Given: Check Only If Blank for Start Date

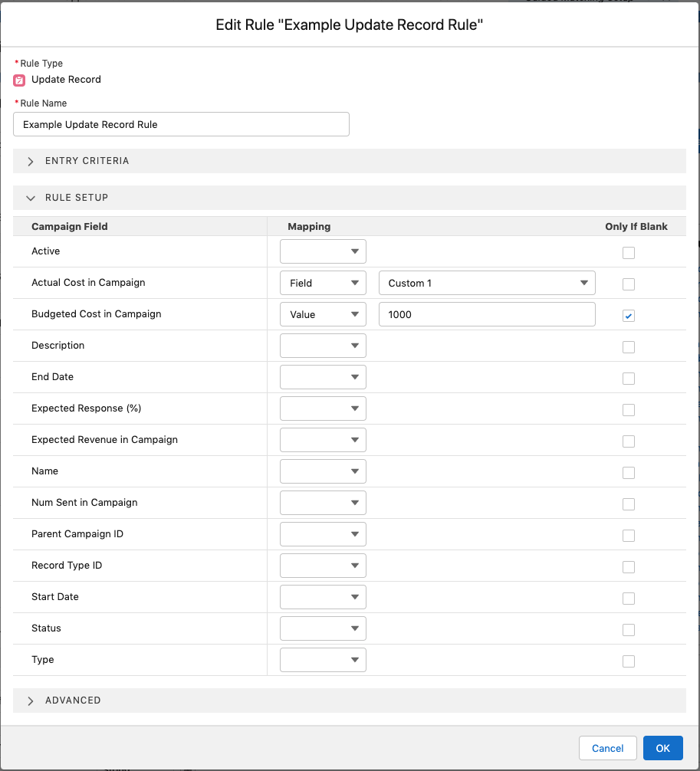Looking at the screenshot, I should click(629, 599).
